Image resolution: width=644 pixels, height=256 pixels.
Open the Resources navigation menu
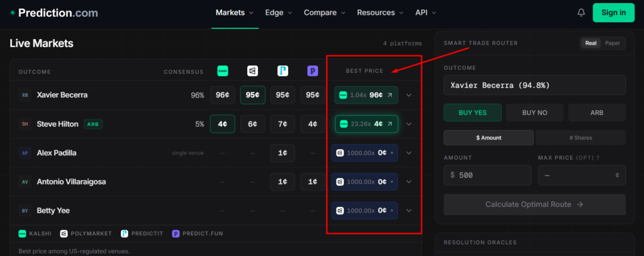click(380, 13)
